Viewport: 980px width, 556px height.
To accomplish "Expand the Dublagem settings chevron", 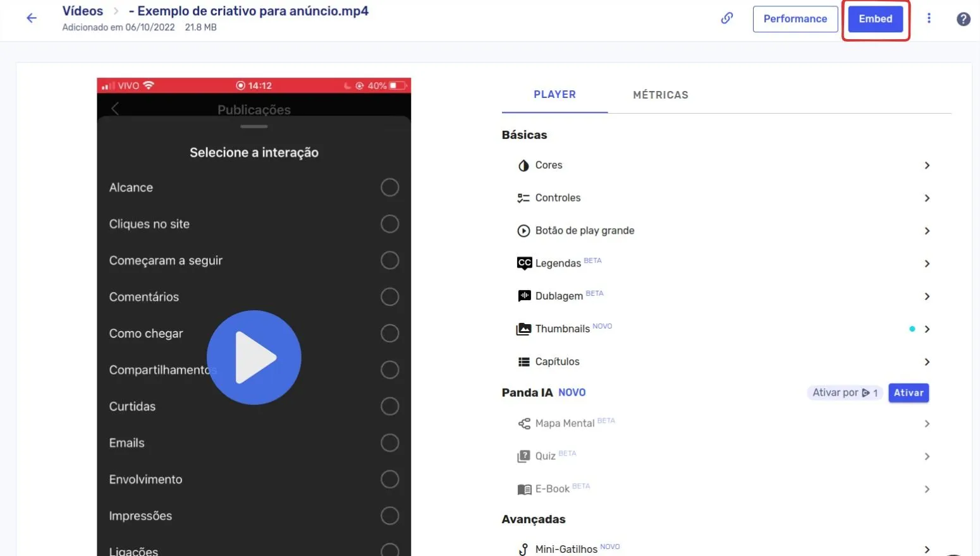I will (x=927, y=297).
